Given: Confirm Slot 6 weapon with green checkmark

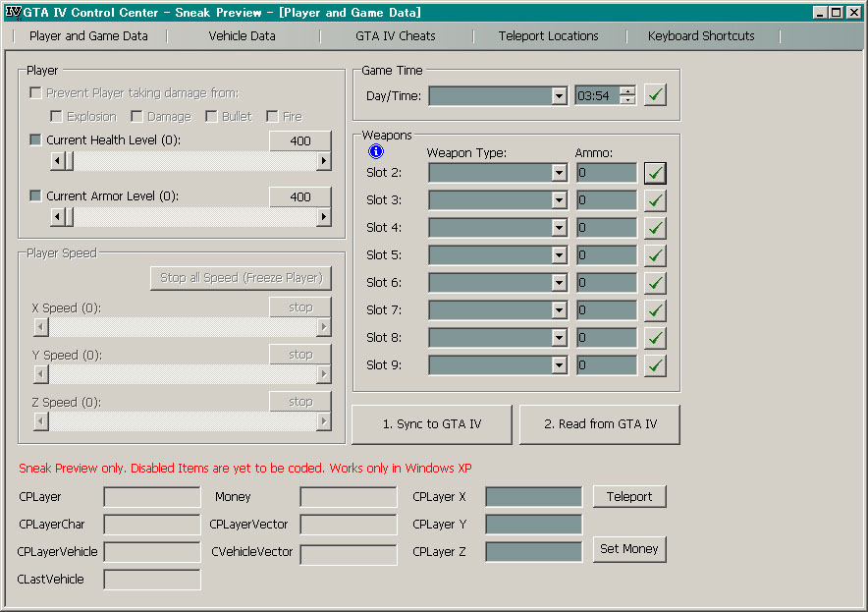Looking at the screenshot, I should (x=655, y=283).
